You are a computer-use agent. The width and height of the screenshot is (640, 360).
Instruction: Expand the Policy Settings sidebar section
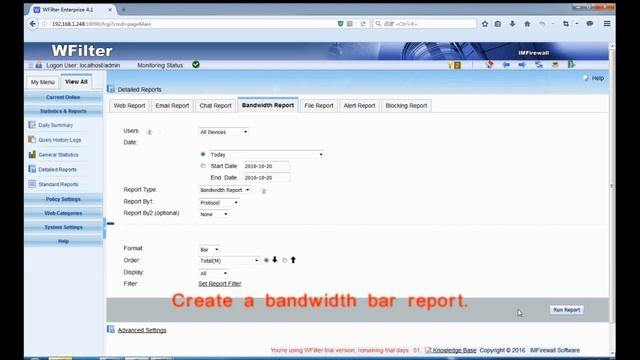click(63, 199)
